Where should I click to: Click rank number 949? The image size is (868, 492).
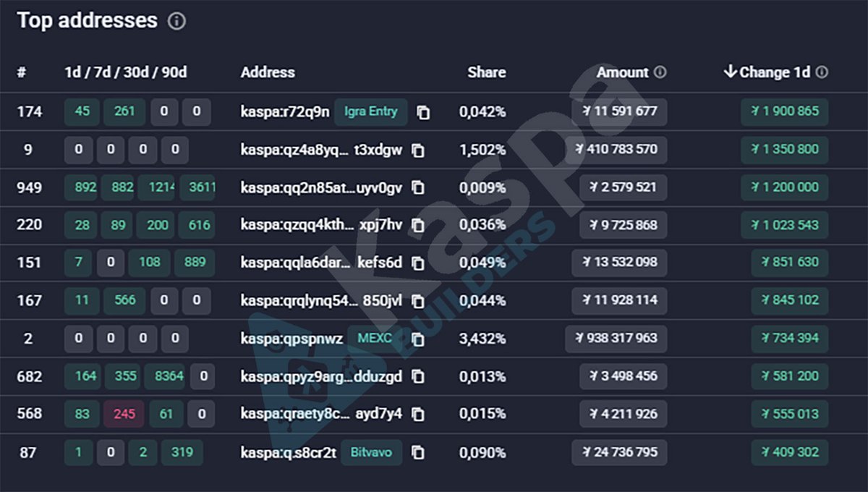click(x=30, y=187)
